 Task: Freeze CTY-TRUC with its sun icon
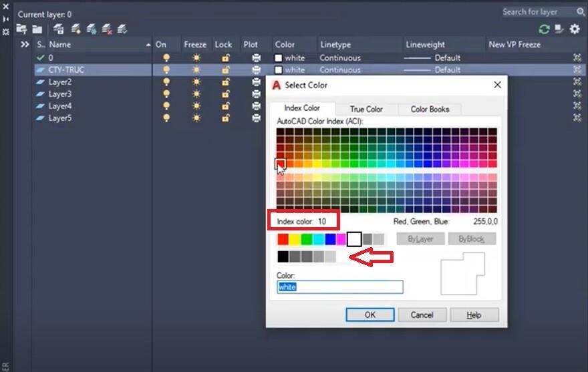(x=196, y=69)
